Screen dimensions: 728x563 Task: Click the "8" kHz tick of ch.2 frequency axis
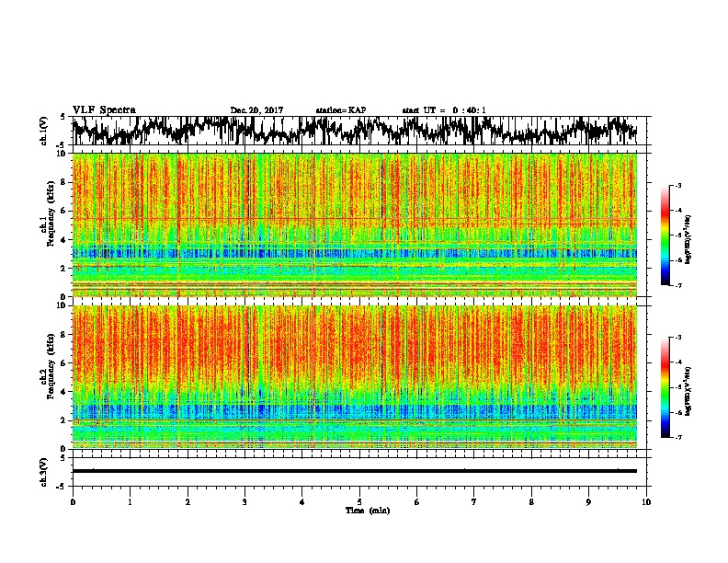64,335
